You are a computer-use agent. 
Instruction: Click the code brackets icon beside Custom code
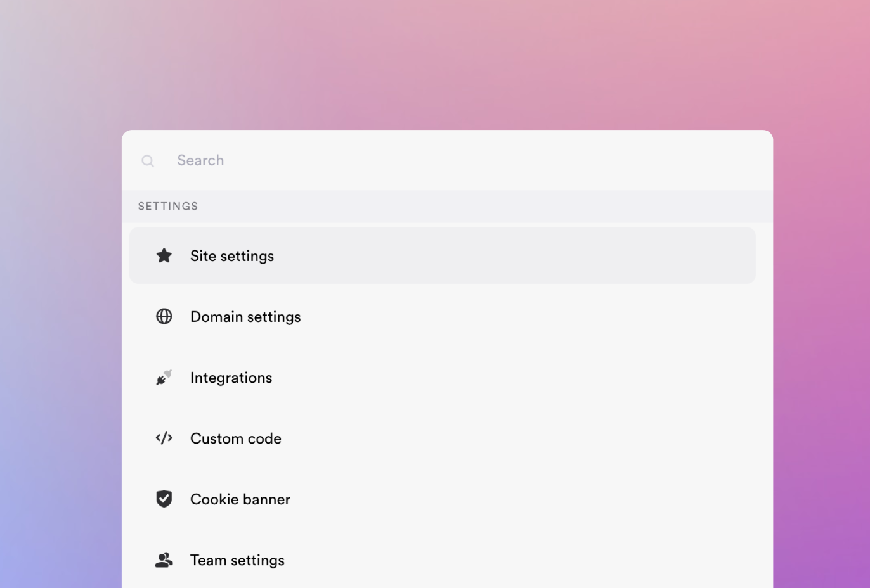(x=164, y=438)
